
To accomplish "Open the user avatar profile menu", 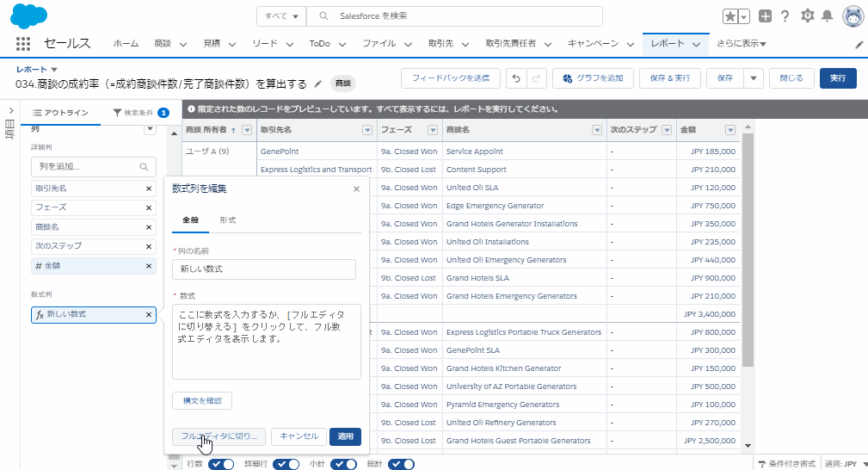I will coord(853,16).
